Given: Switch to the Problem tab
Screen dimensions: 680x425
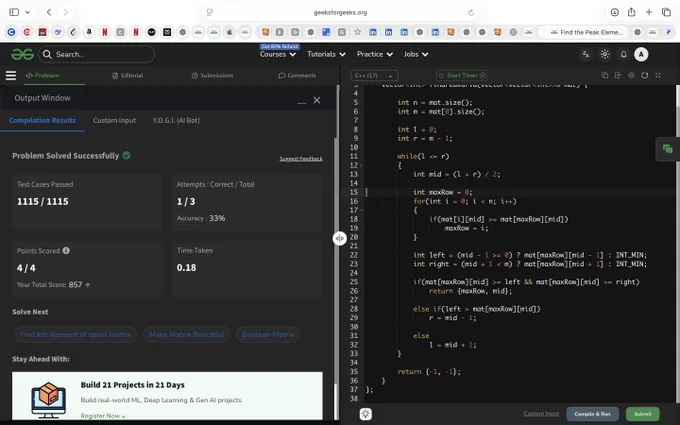Looking at the screenshot, I should pos(42,75).
